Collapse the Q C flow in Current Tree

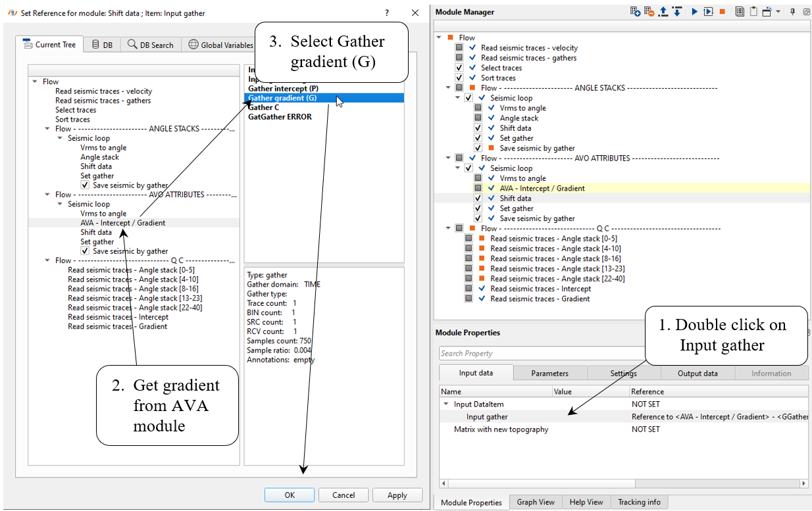[x=48, y=260]
